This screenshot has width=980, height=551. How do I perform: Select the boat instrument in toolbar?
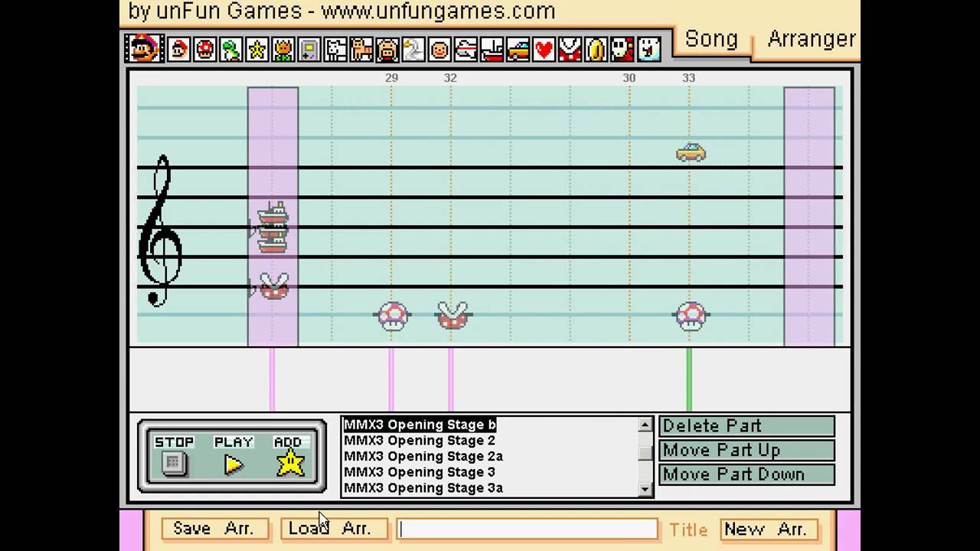[492, 51]
